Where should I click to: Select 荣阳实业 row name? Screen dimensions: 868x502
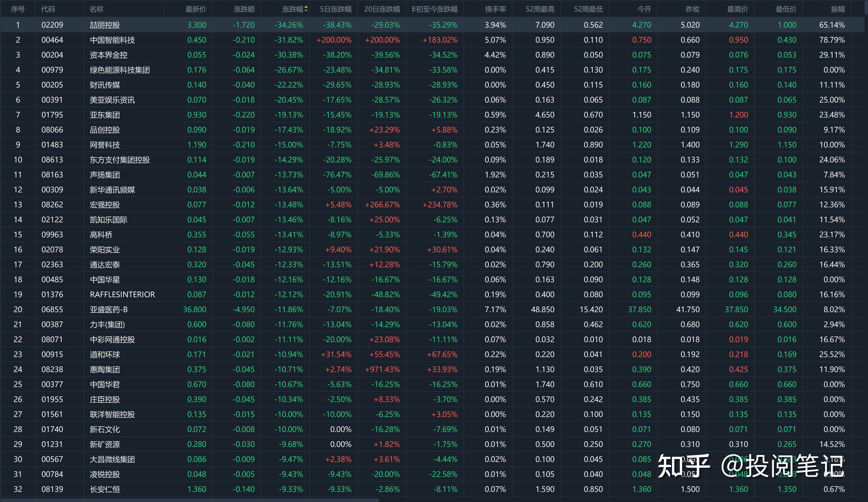(x=105, y=250)
